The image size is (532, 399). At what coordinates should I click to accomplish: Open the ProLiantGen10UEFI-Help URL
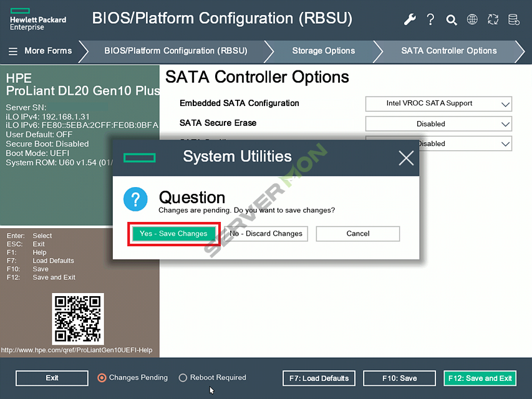(77, 350)
